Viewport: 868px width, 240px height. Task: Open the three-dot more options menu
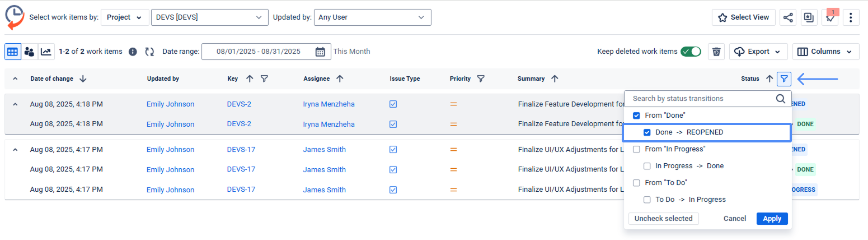click(851, 17)
